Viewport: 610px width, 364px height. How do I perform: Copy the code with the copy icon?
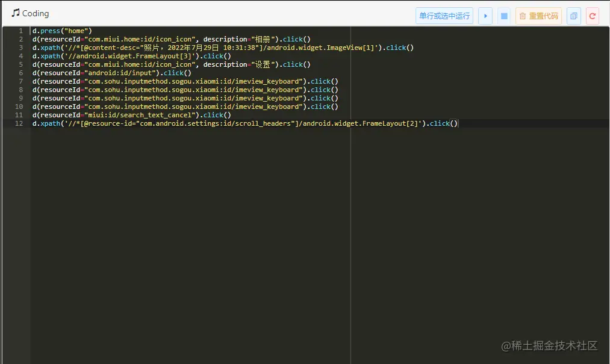click(574, 16)
